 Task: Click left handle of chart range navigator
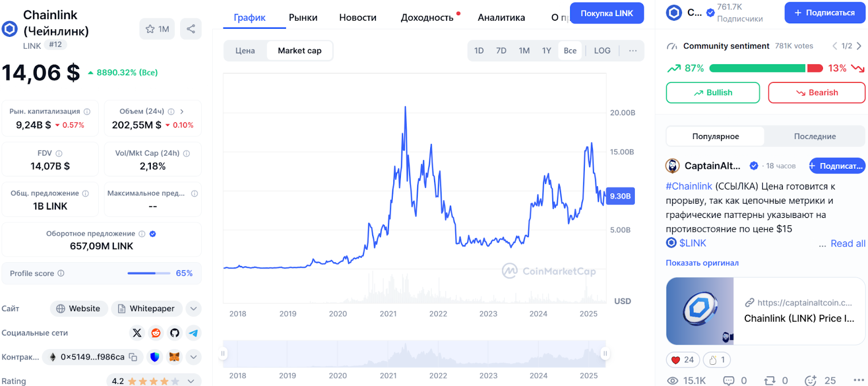coord(222,353)
